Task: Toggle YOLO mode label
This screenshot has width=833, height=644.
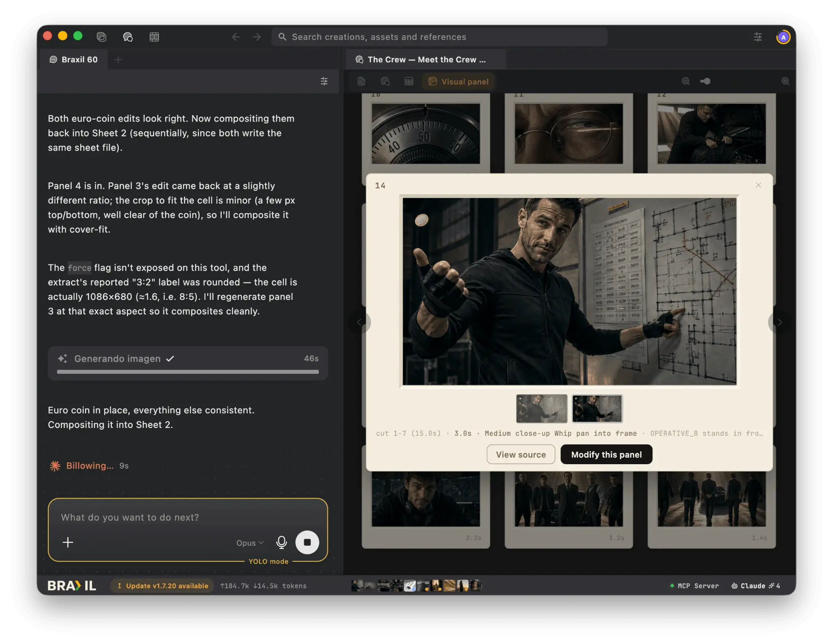Action: tap(268, 561)
